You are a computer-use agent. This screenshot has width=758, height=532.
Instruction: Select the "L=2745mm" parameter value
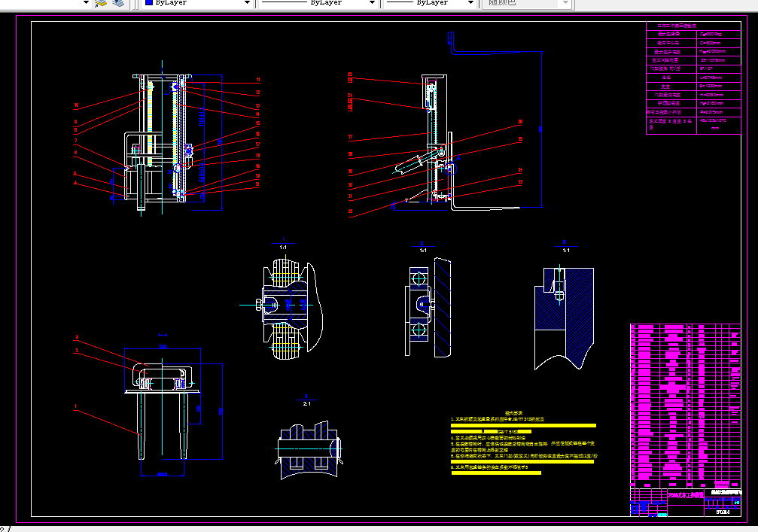tap(711, 78)
